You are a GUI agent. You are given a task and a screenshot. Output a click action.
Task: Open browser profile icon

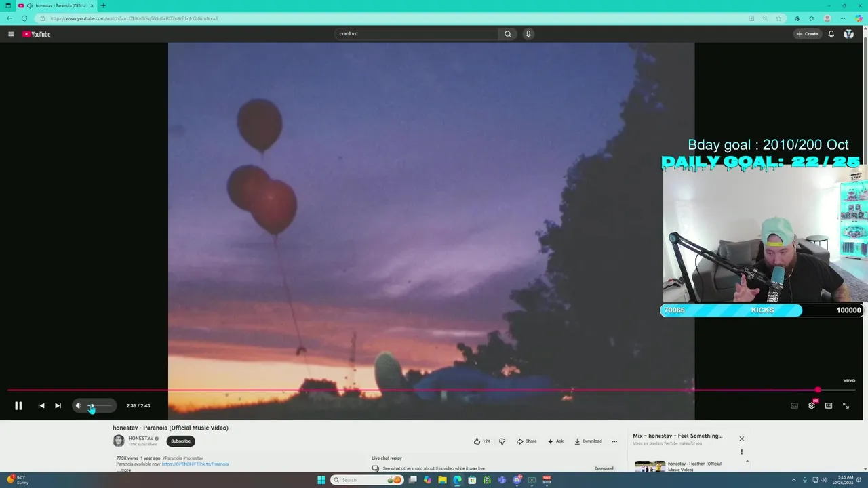pyautogui.click(x=827, y=18)
